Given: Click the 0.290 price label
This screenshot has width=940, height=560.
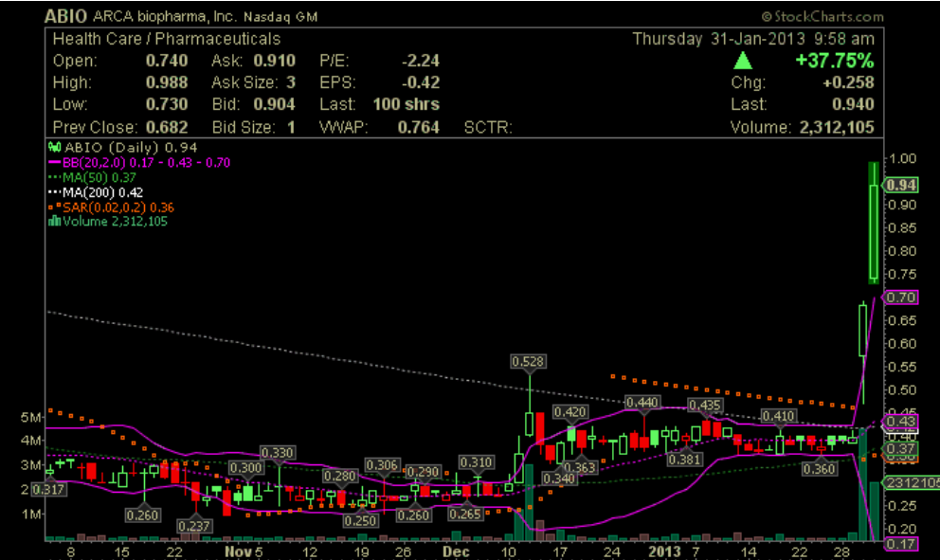Looking at the screenshot, I should point(424,472).
